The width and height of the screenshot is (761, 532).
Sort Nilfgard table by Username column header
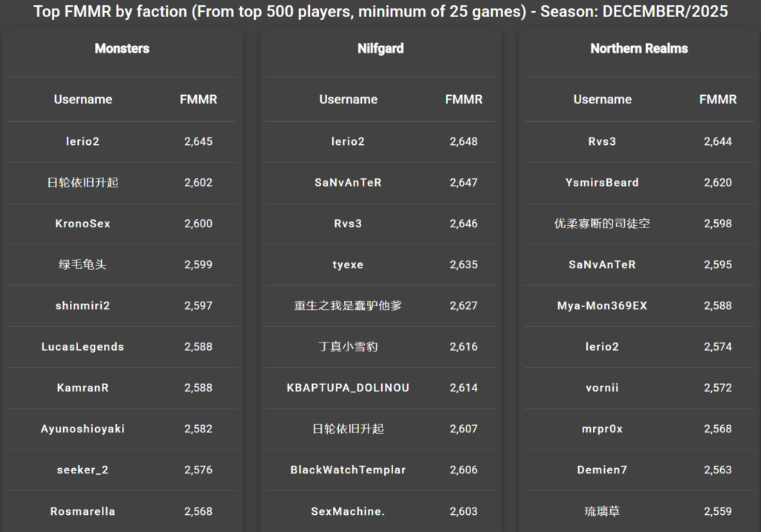coord(349,100)
